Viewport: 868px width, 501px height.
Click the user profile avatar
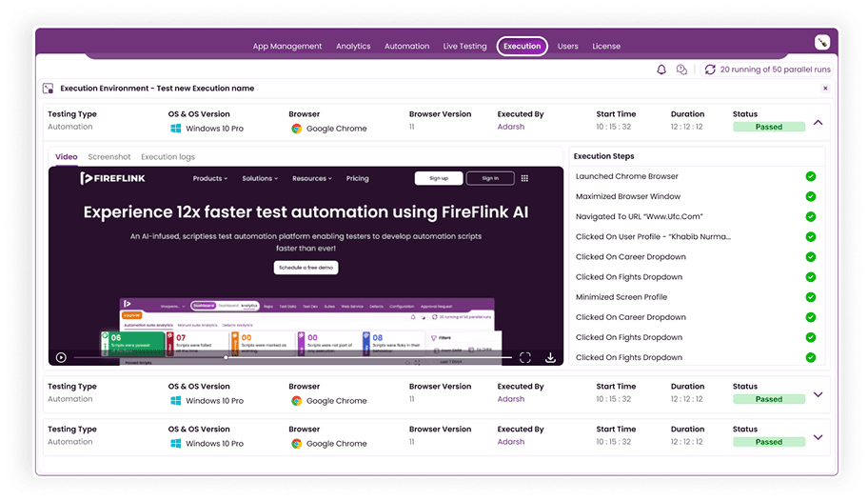coord(822,42)
